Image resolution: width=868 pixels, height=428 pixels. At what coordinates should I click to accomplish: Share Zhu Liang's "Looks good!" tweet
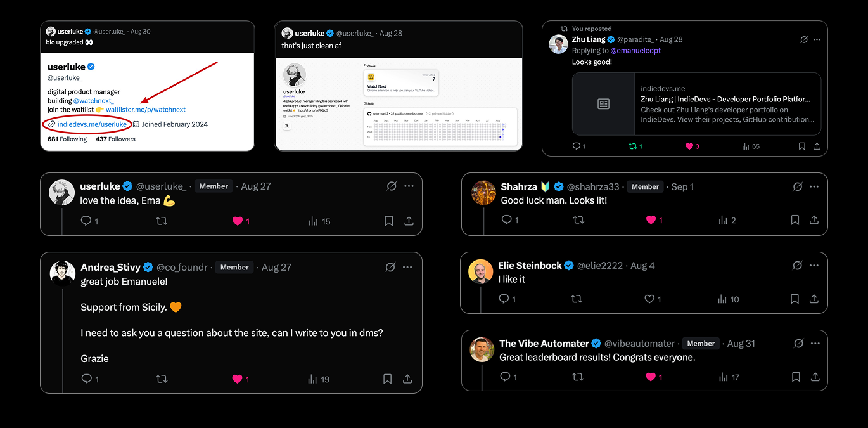(817, 146)
